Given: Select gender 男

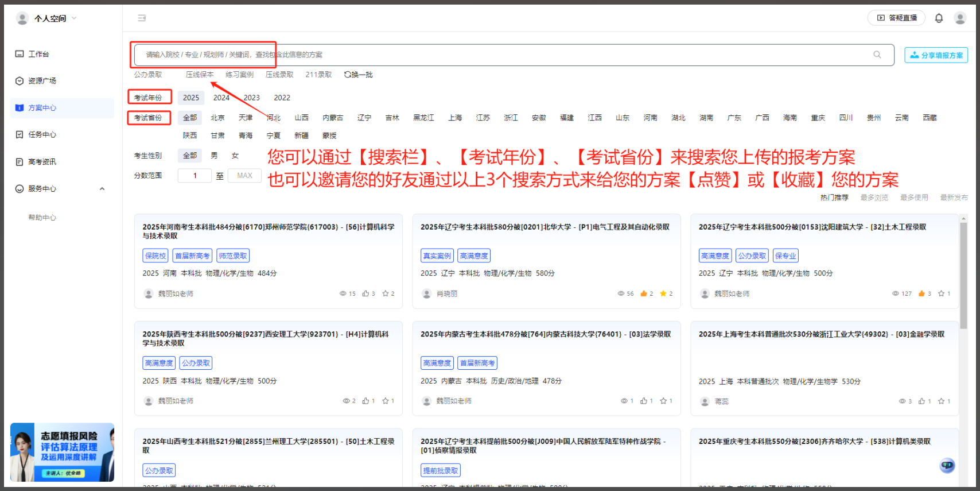Looking at the screenshot, I should [214, 156].
